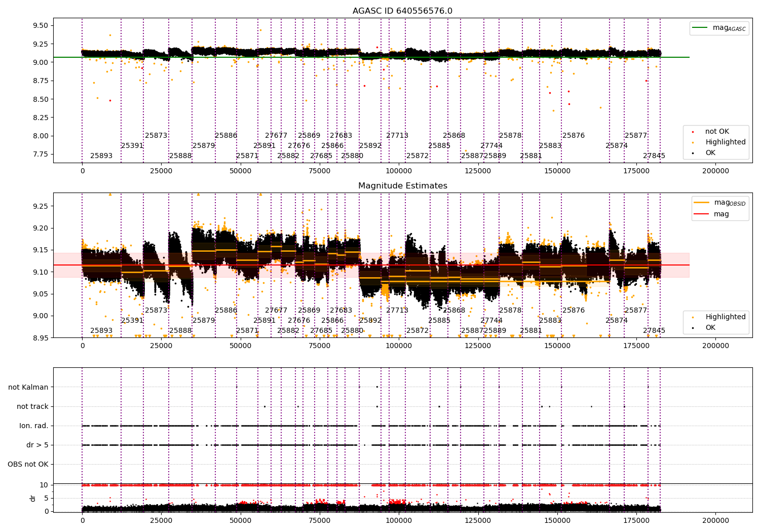
Task: Click OBSID label '25876' in top panel
Action: (574, 136)
